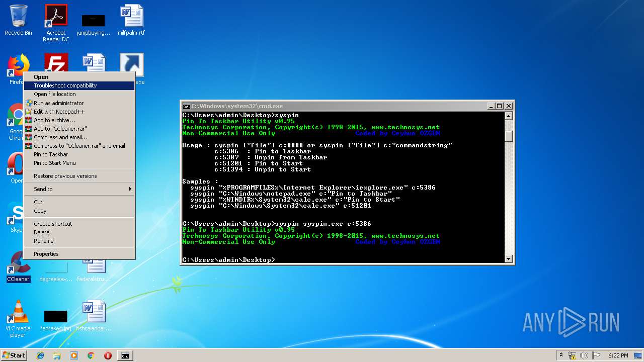Select the Acrobat Reader DC desktop shortcut
Image resolution: width=644 pixels, height=362 pixels.
56,23
